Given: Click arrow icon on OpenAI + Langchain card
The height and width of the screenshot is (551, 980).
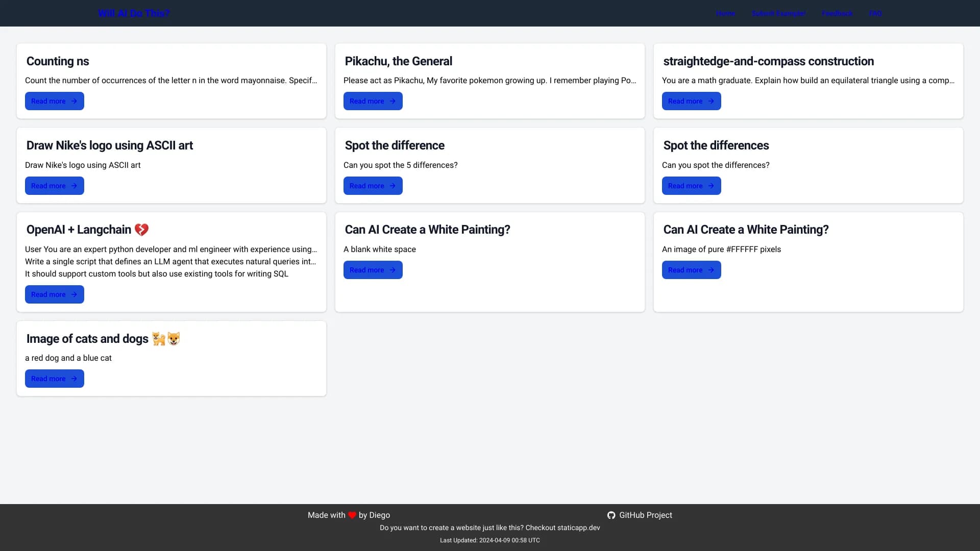Looking at the screenshot, I should (74, 294).
